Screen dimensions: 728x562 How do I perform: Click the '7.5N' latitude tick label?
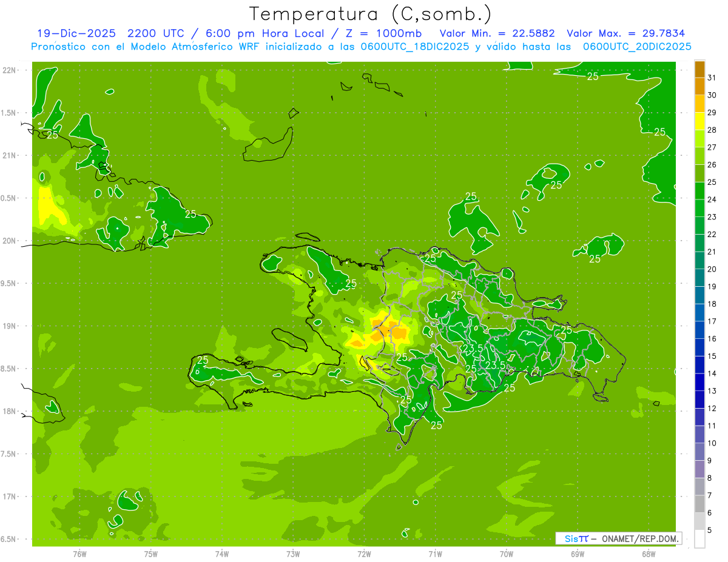click(x=9, y=453)
